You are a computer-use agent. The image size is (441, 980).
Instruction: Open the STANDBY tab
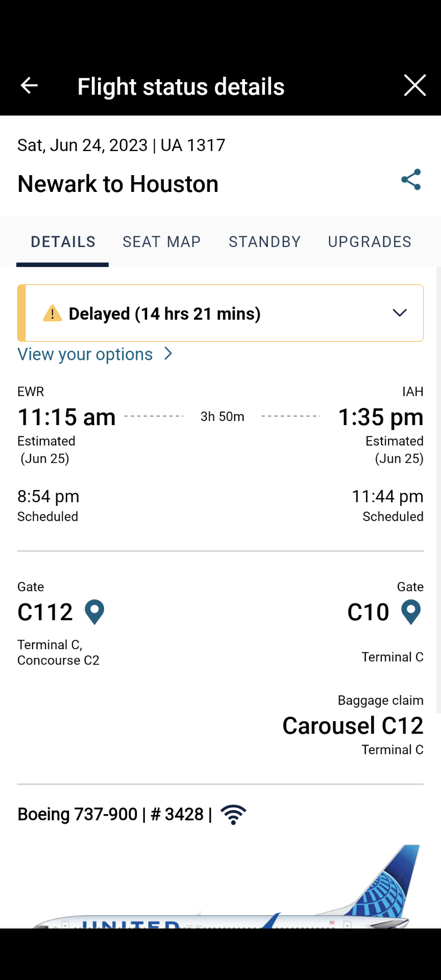(264, 242)
